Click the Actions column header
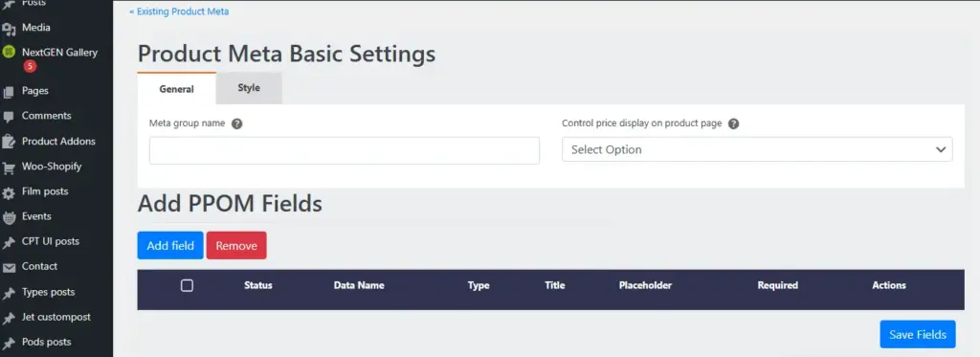The height and width of the screenshot is (357, 980). pyautogui.click(x=889, y=285)
